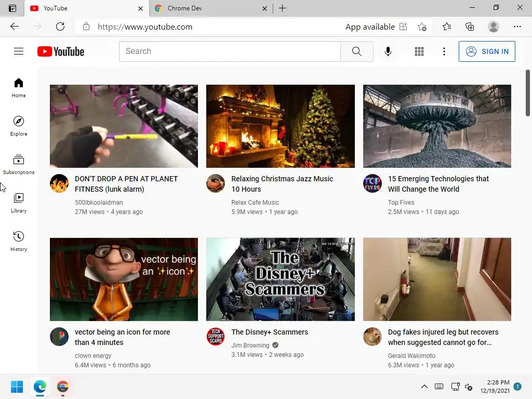Open the notification badge in taskbar

pos(517,387)
